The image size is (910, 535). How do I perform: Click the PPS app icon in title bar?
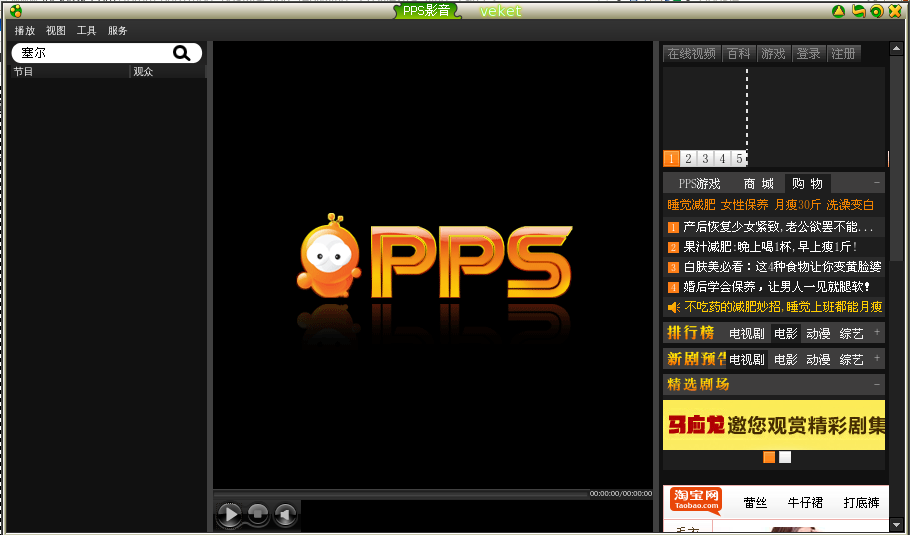tap(16, 10)
